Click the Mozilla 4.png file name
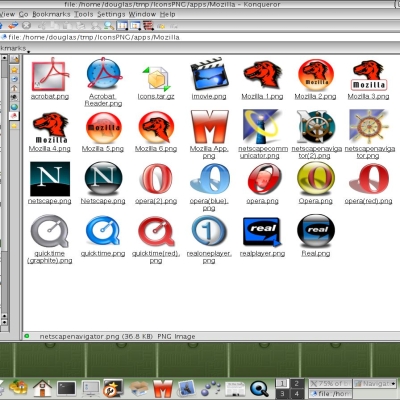Image resolution: width=400 pixels, height=400 pixels. point(49,149)
